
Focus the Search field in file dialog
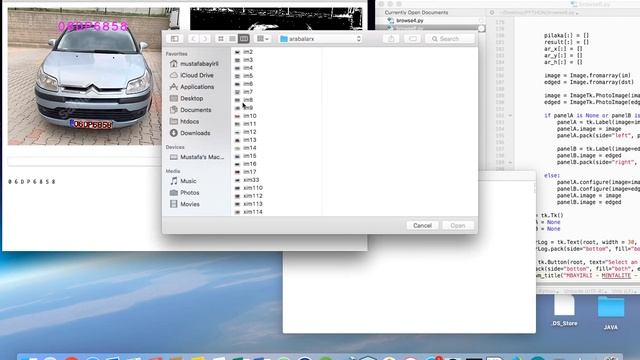pyautogui.click(x=450, y=39)
